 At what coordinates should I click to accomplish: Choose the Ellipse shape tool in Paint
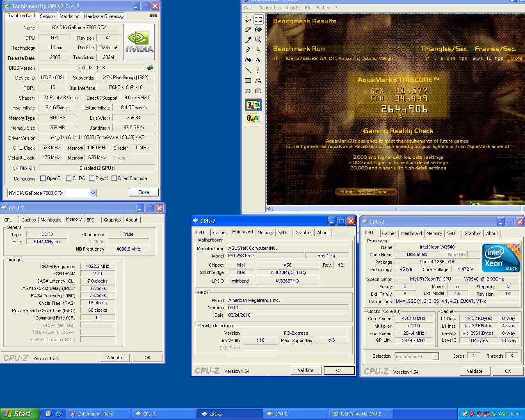248,91
